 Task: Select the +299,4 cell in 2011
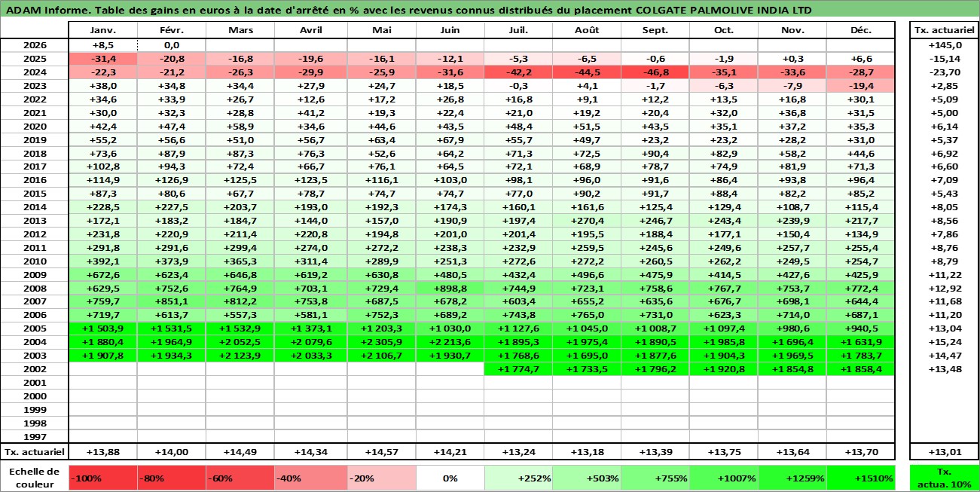pyautogui.click(x=240, y=247)
